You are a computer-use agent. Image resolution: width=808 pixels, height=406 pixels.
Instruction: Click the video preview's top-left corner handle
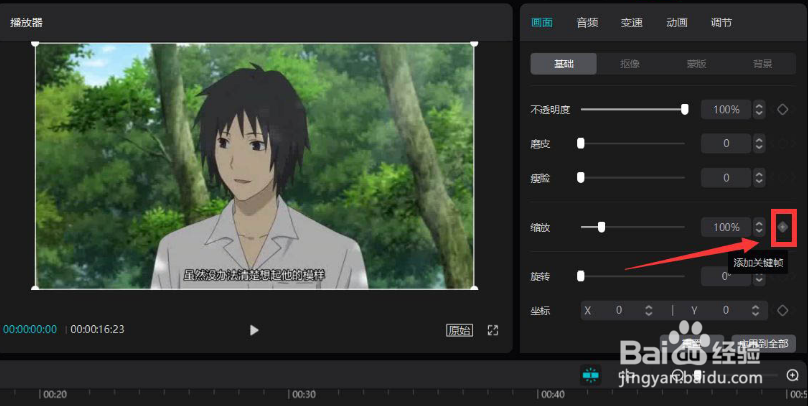click(35, 44)
